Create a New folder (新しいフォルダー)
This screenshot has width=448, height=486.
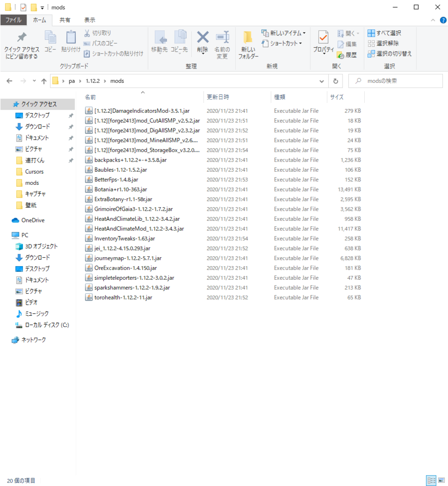[x=248, y=45]
